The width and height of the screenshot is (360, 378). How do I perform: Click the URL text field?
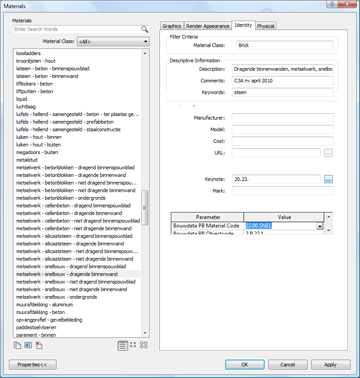[276, 153]
